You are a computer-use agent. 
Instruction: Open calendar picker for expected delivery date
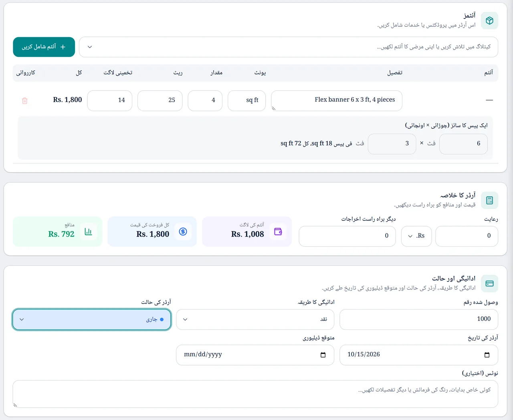click(323, 355)
